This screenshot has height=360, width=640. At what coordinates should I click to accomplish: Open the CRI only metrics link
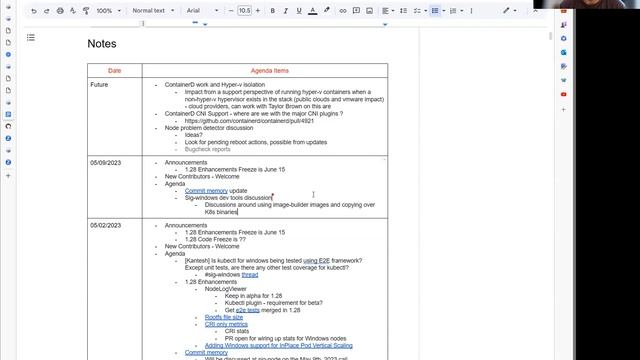click(x=226, y=324)
